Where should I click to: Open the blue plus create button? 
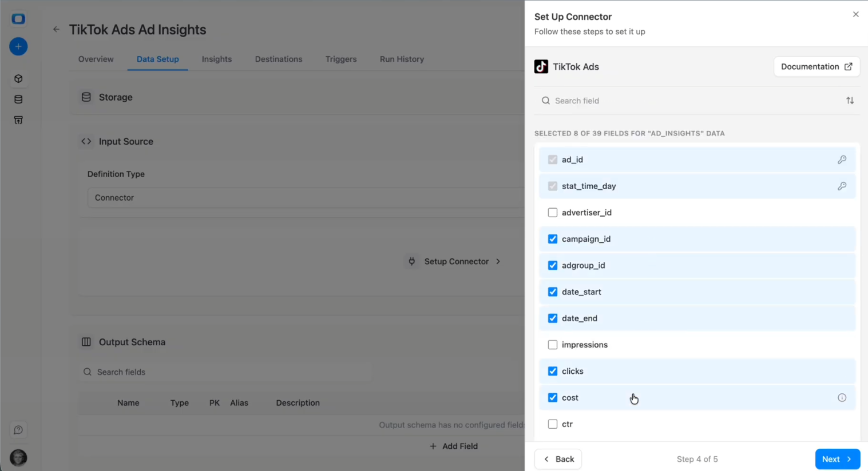(x=18, y=46)
